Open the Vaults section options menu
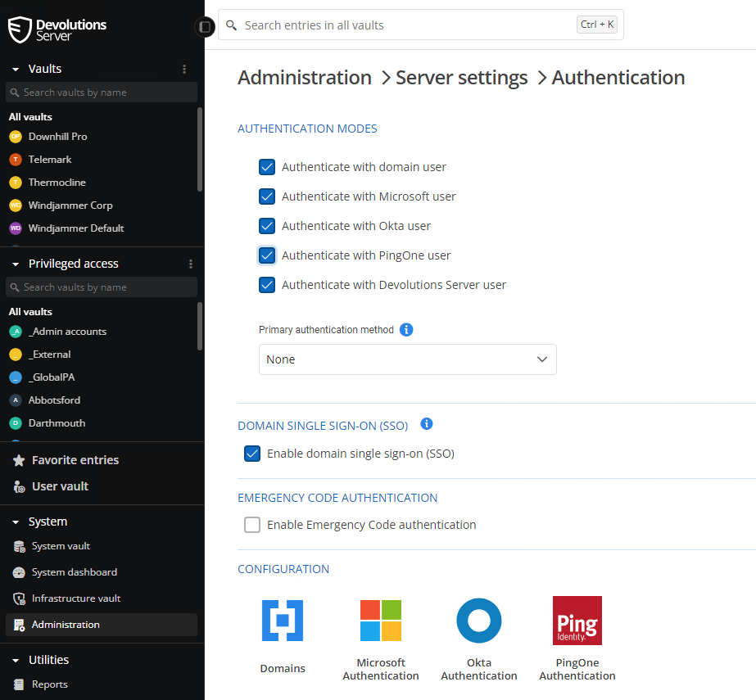Image resolution: width=756 pixels, height=700 pixels. coord(184,69)
